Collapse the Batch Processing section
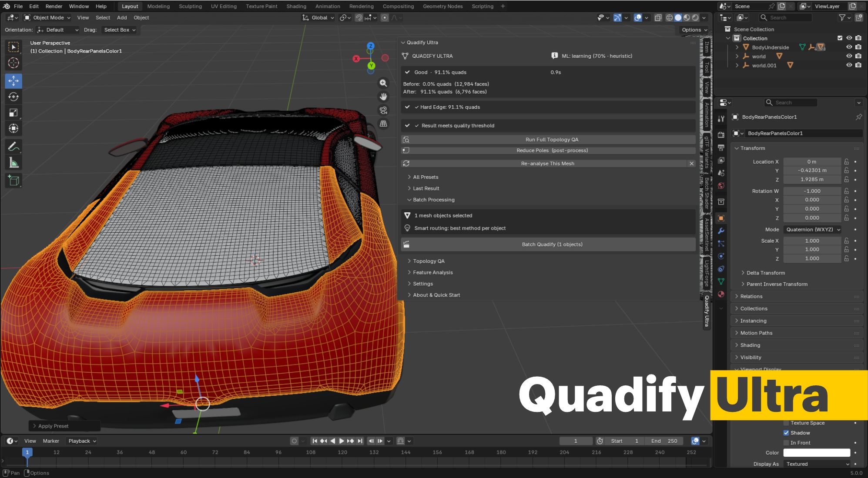 433,200
